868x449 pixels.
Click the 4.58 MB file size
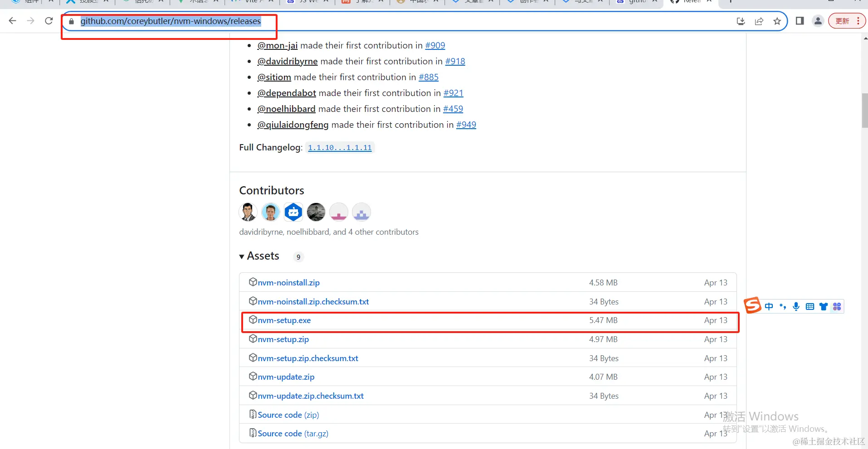coord(603,283)
